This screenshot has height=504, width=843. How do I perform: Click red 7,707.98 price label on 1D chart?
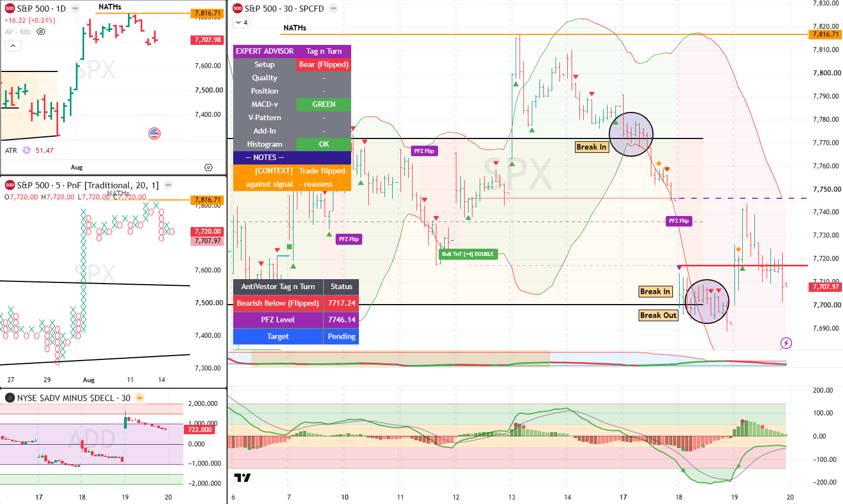pos(208,40)
